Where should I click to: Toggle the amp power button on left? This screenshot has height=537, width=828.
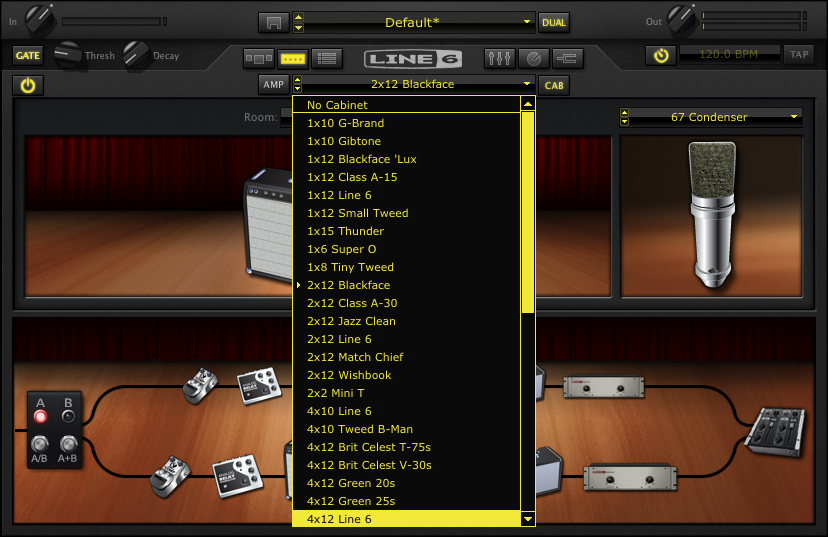[27, 85]
